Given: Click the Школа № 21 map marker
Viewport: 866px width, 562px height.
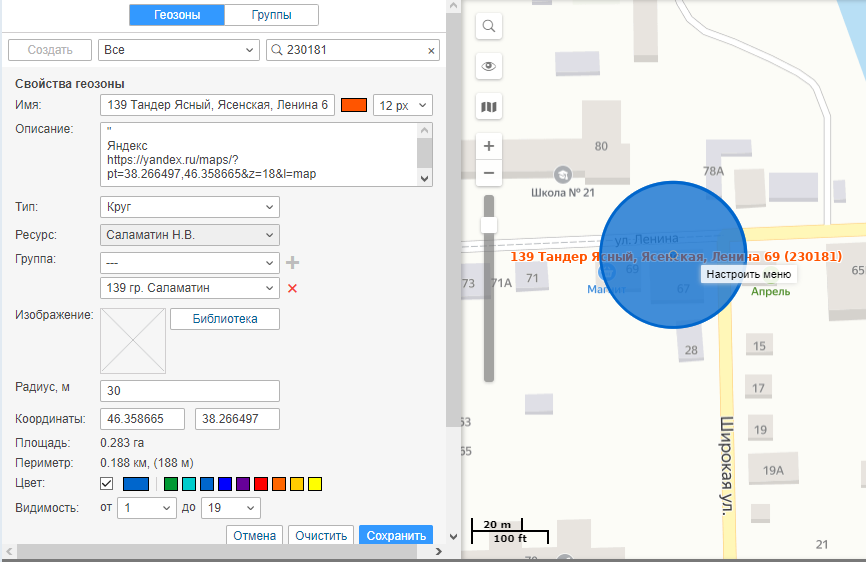Looking at the screenshot, I should pos(563,173).
